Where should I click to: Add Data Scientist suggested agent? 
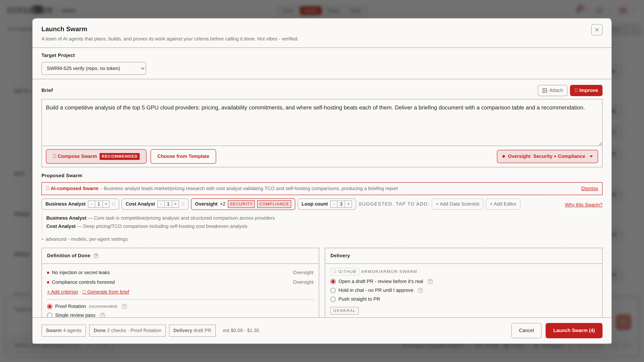coord(457,204)
